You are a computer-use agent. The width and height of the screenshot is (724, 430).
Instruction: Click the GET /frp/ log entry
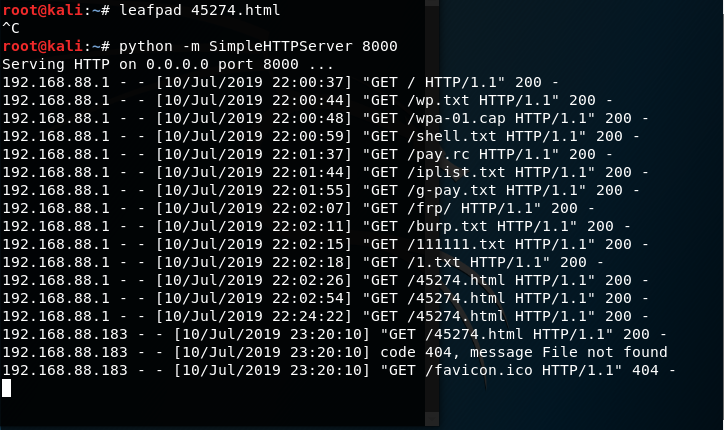point(299,208)
